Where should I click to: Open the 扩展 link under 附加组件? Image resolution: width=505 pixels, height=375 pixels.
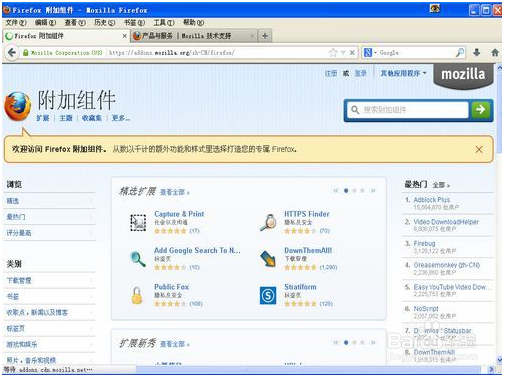coord(43,118)
